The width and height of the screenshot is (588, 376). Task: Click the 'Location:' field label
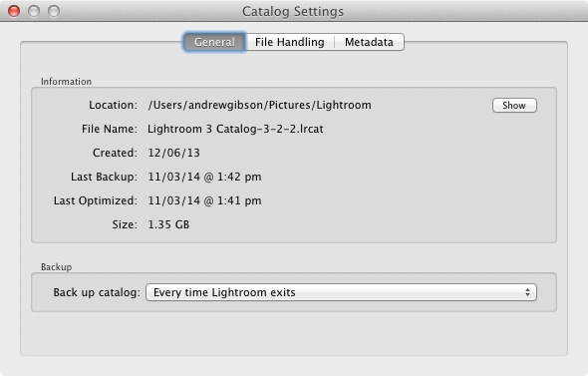coord(113,105)
